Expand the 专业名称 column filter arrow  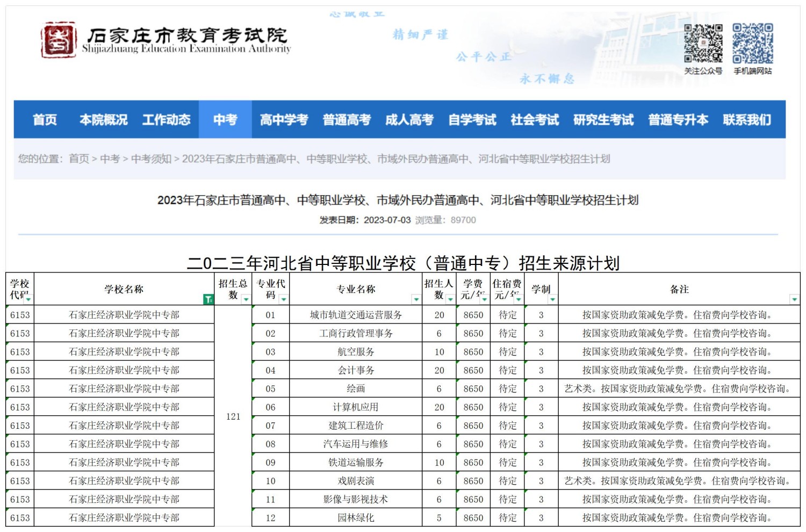(x=416, y=299)
